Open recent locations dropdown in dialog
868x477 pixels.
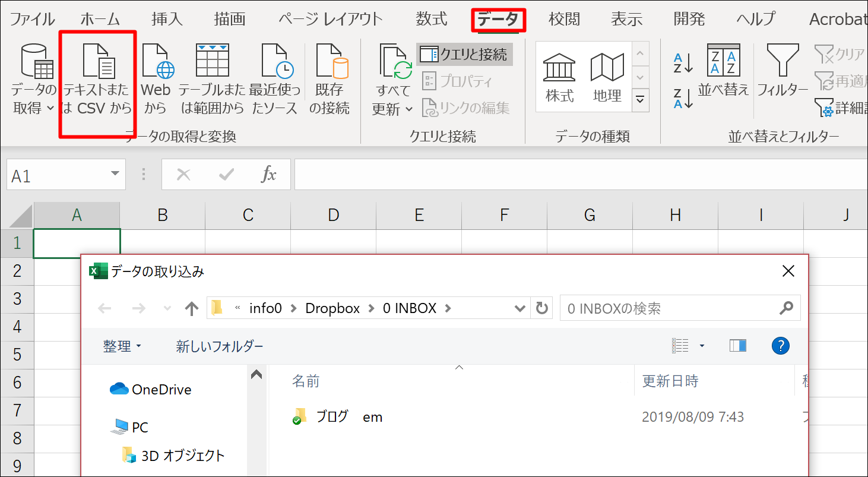point(167,309)
